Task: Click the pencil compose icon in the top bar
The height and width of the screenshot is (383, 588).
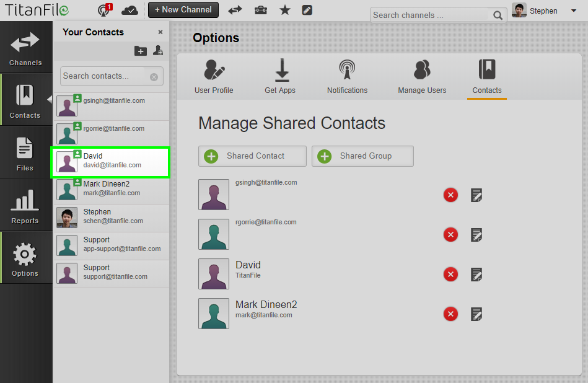Action: (307, 10)
